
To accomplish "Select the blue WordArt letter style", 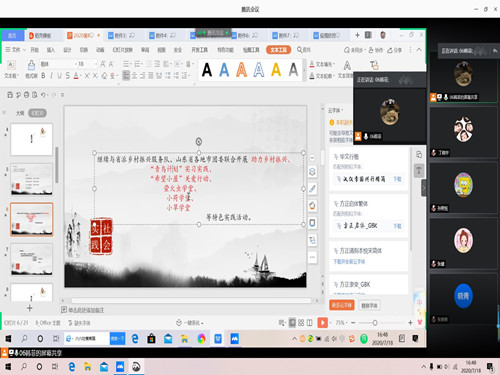I will click(224, 70).
